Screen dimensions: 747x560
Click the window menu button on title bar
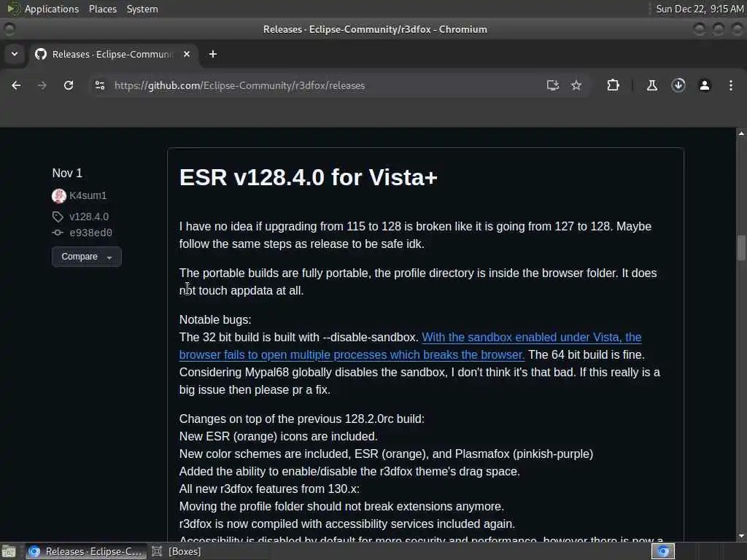tap(9, 29)
